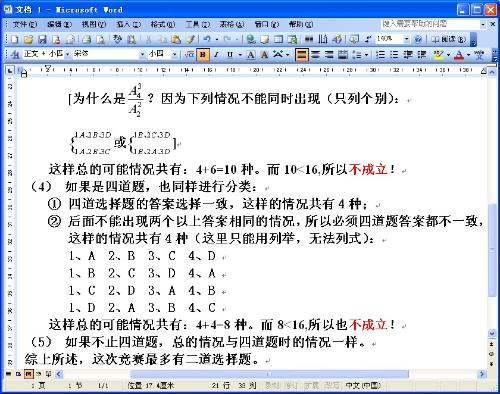Click in the help question search box

430,24
